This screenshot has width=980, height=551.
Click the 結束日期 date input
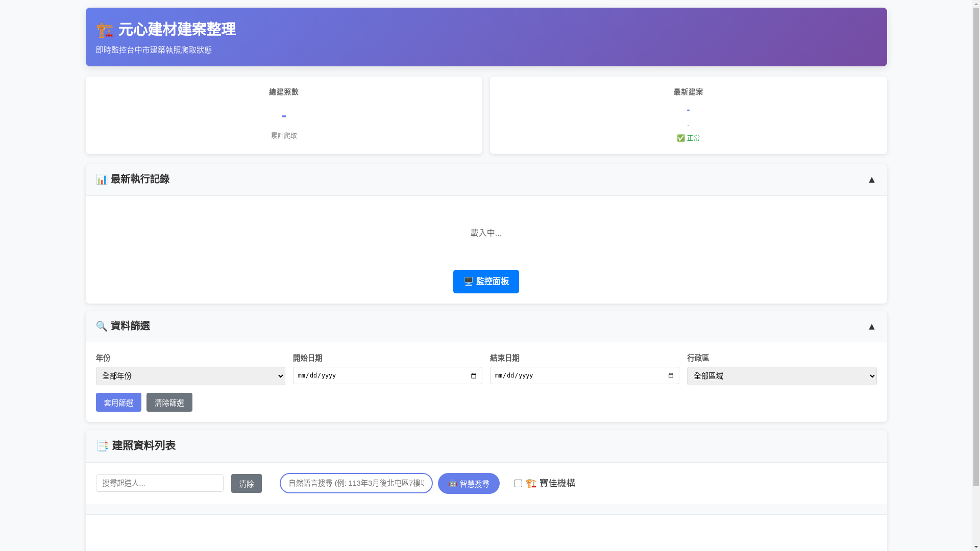[584, 376]
